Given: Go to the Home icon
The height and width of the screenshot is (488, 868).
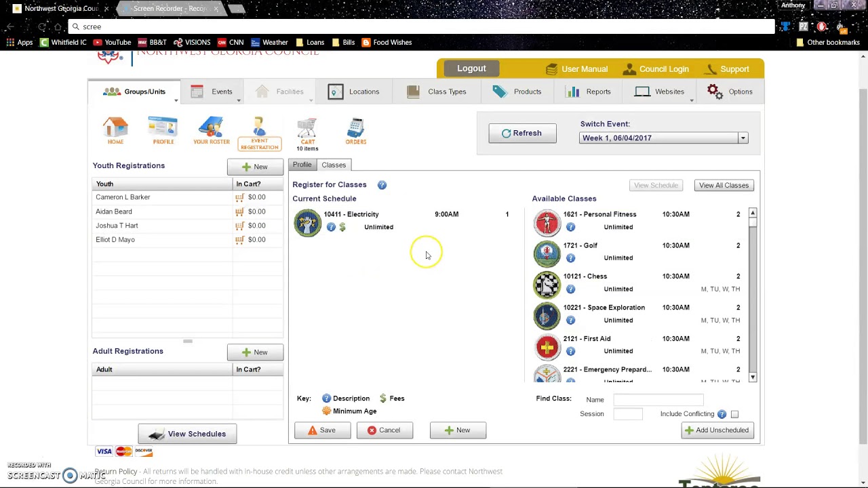Looking at the screenshot, I should (115, 131).
